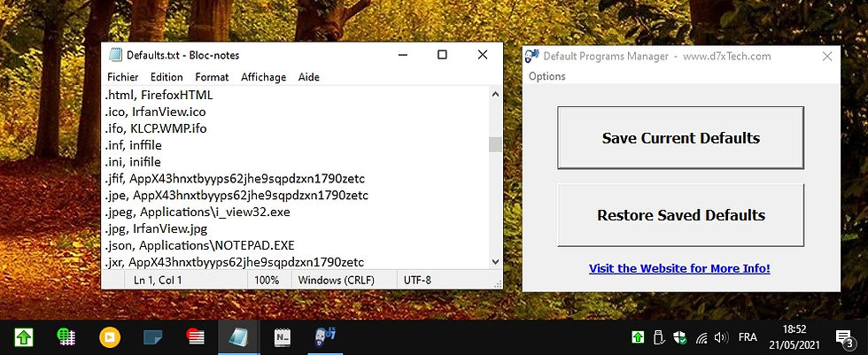
Task: Click the line '.html, FirefoxHTML'
Action: click(x=159, y=95)
